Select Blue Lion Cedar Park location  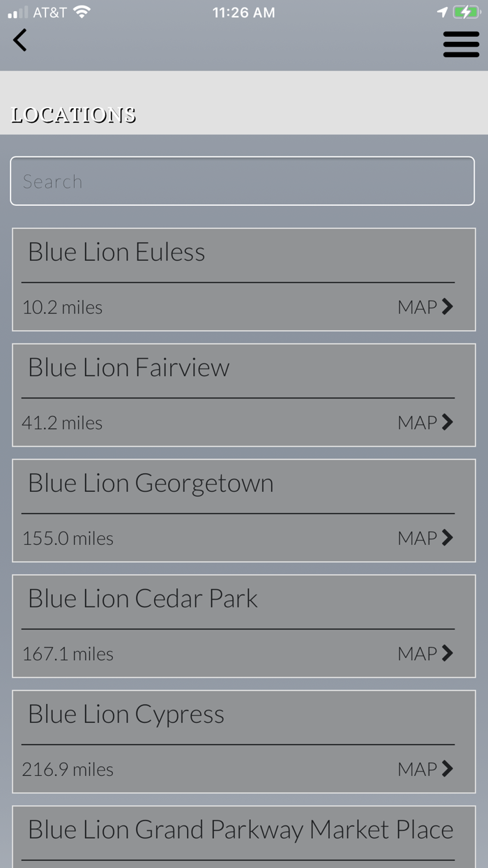143,599
